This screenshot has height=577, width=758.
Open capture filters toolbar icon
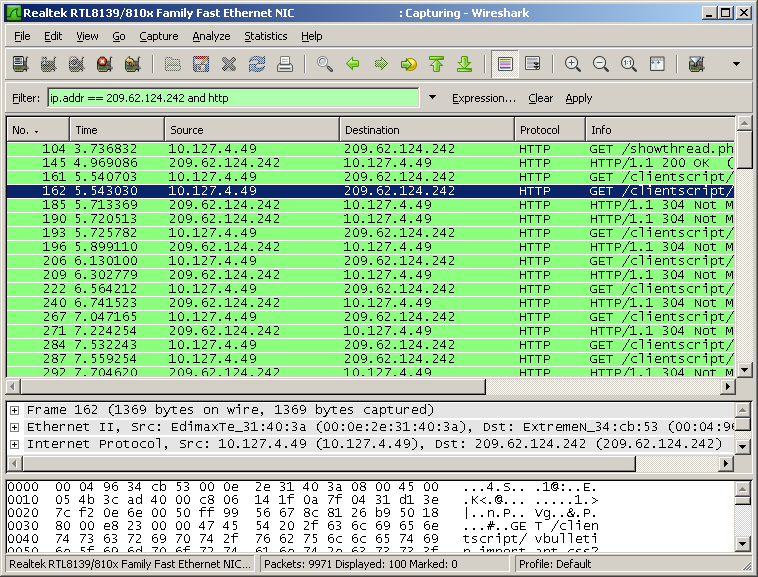[x=696, y=64]
